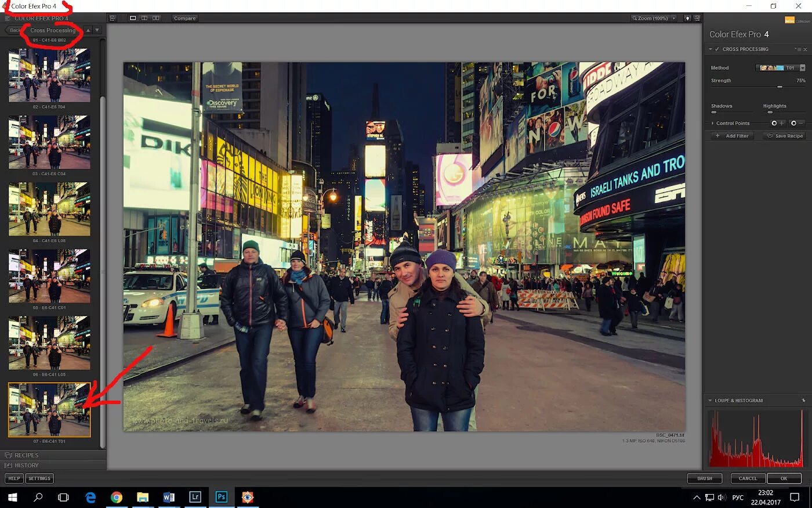This screenshot has height=508, width=812.
Task: Open the SETTINGS button
Action: point(39,478)
